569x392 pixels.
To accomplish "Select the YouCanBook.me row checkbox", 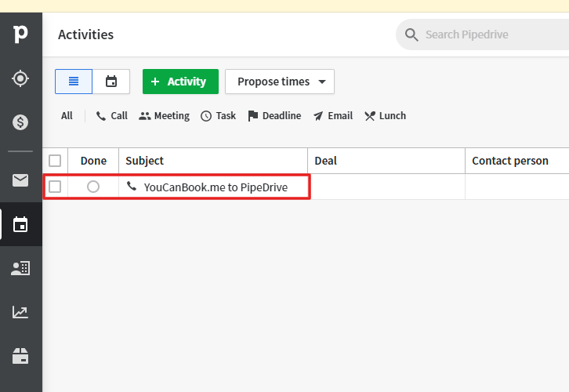I will click(55, 187).
